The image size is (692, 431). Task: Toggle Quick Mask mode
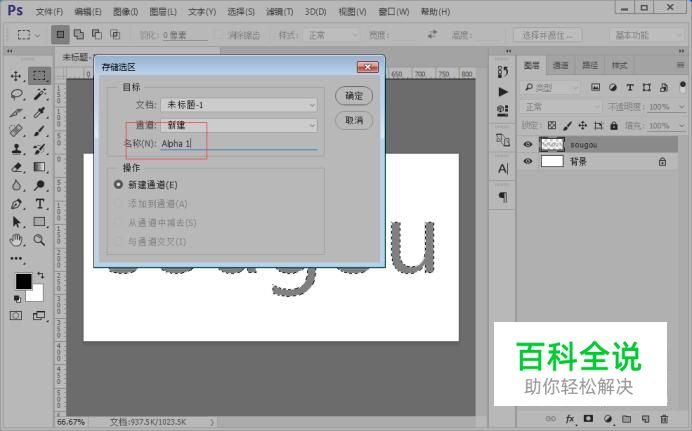coord(16,315)
